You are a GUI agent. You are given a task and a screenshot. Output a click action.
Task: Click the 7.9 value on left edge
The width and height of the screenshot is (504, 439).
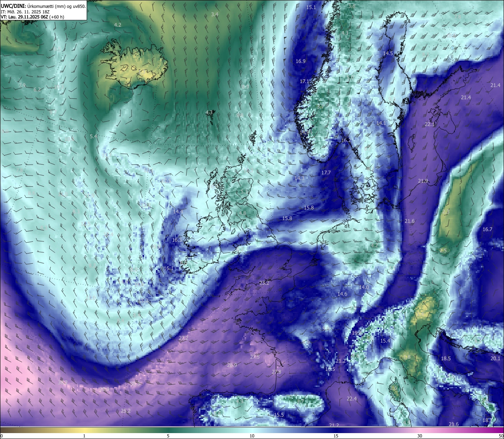22,85
